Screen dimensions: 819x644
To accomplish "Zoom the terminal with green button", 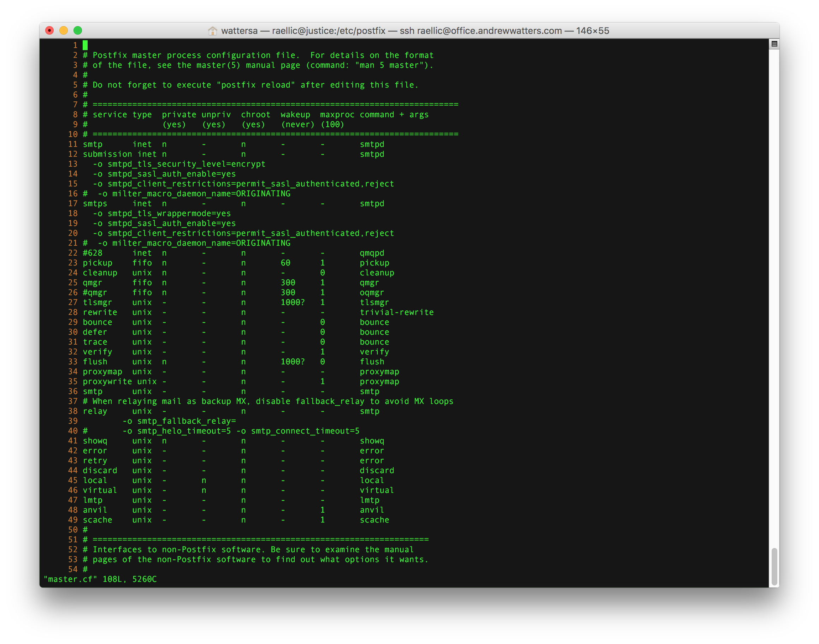I will click(78, 31).
